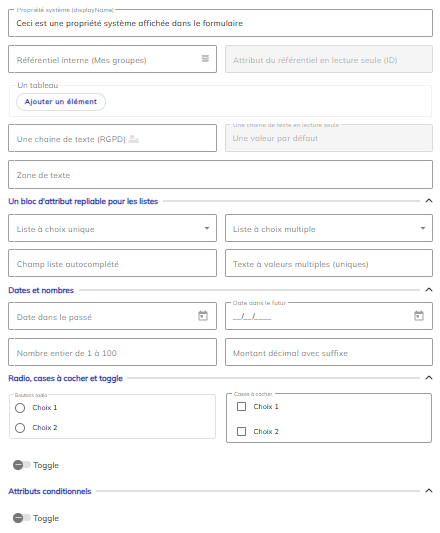Enable the Toggle in Attributs conditionnels

coord(22,518)
